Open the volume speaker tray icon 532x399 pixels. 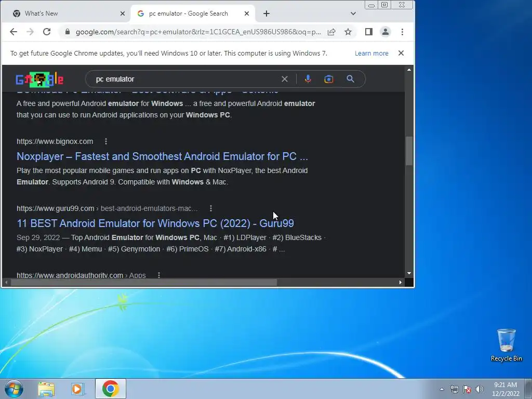(480, 389)
